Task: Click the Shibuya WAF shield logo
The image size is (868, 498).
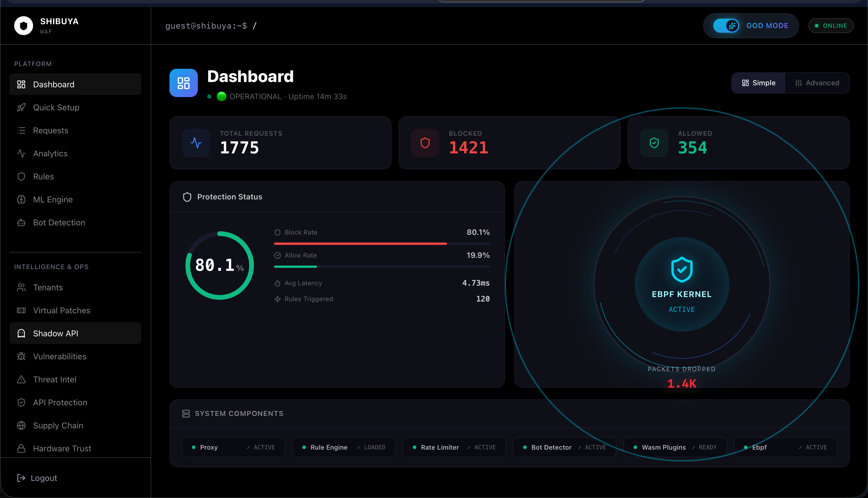Action: click(x=23, y=26)
